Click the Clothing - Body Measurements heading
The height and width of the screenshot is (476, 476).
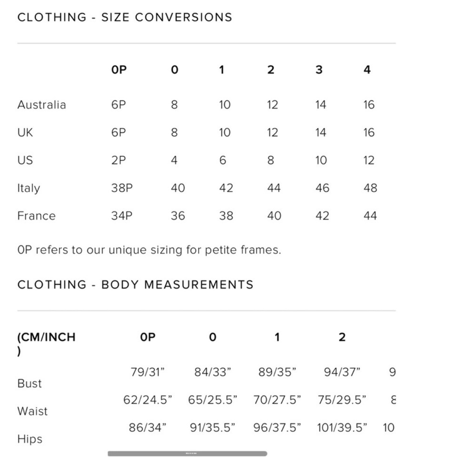tap(135, 285)
